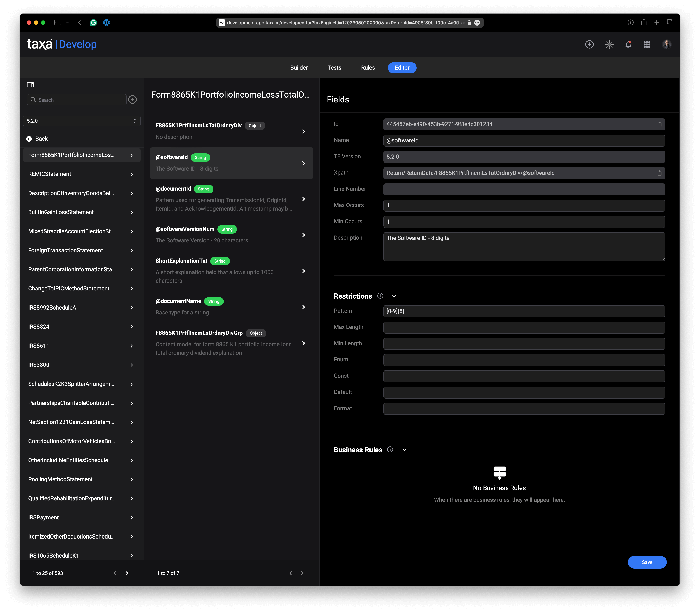This screenshot has height=612, width=700.
Task: View the Restrictions info tooltip
Action: (380, 296)
